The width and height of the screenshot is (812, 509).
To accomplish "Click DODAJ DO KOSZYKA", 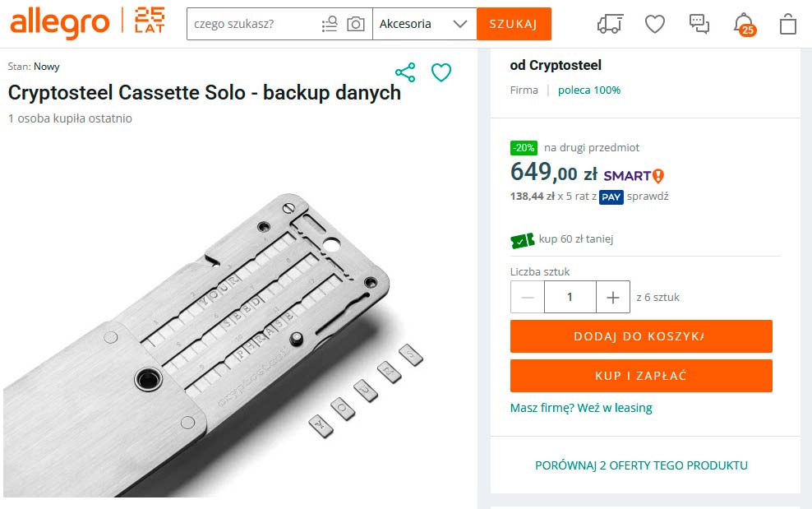I will pyautogui.click(x=641, y=336).
